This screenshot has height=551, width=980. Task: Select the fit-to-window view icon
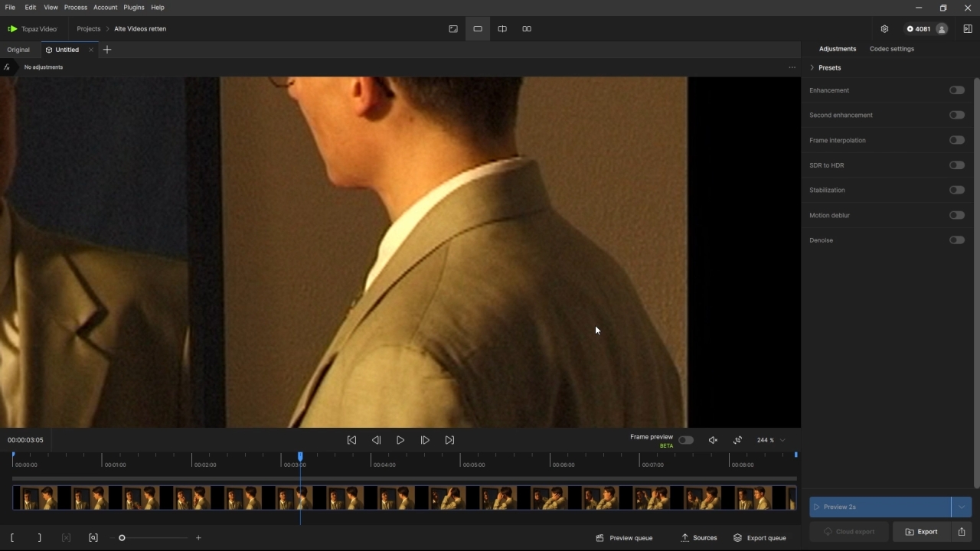[453, 29]
